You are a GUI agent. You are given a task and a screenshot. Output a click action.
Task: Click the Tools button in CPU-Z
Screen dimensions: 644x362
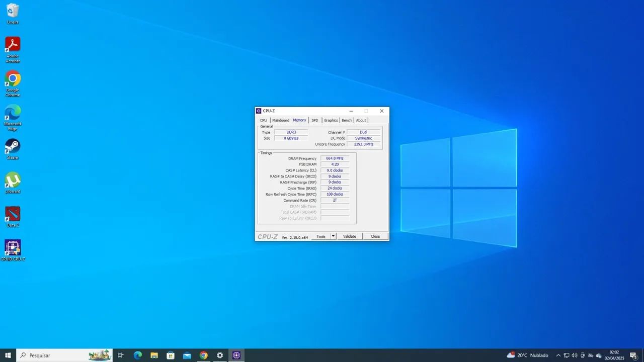pyautogui.click(x=321, y=236)
